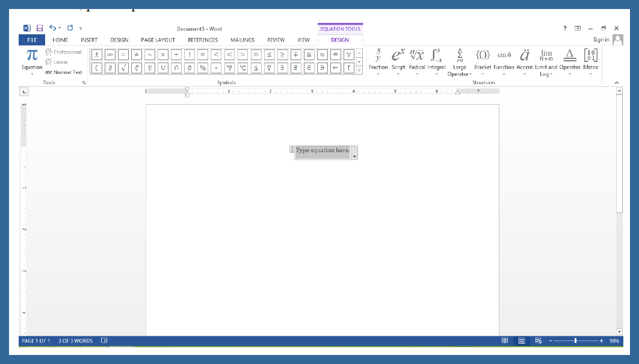Insert the plus-minus symbol
Image resolution: width=639 pixels, height=364 pixels.
(96, 54)
